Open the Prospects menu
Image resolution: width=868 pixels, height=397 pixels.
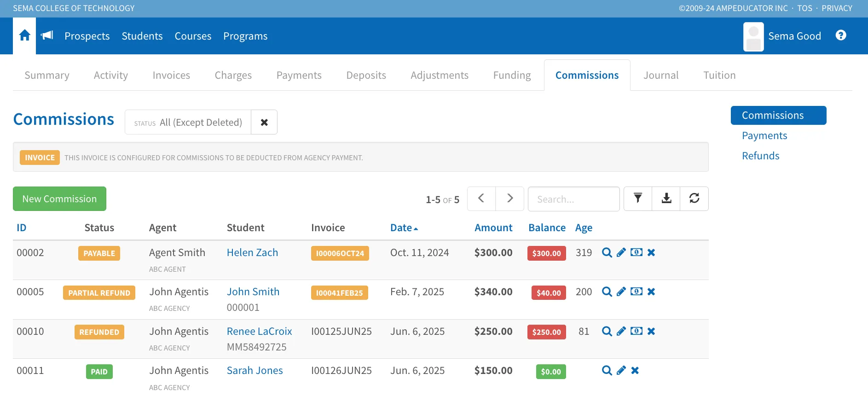coord(87,36)
